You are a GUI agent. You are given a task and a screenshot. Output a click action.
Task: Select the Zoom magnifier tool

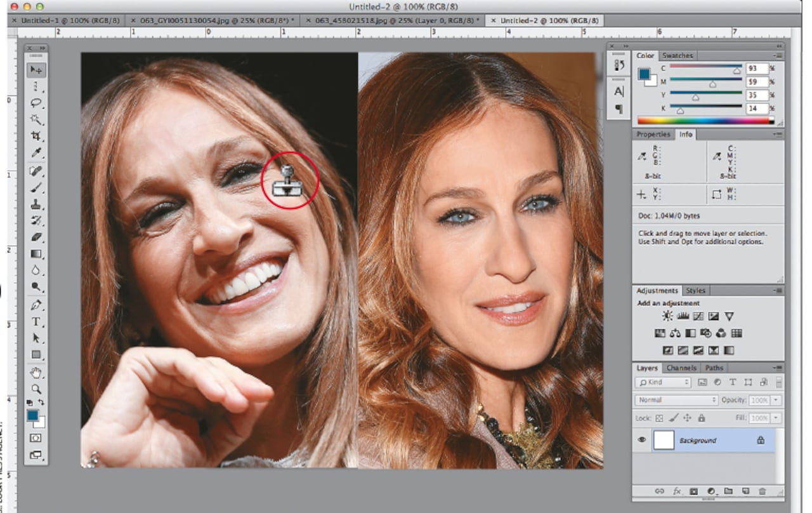pos(36,389)
